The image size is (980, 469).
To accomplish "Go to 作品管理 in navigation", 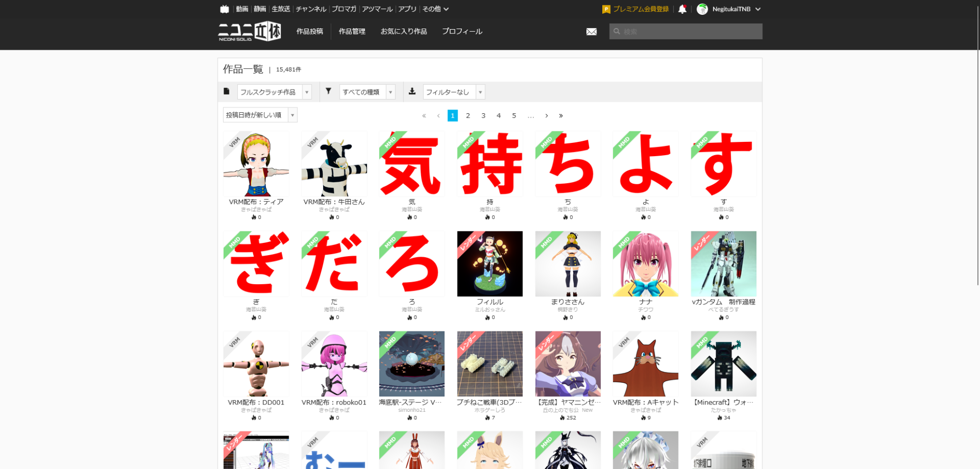I will click(352, 32).
